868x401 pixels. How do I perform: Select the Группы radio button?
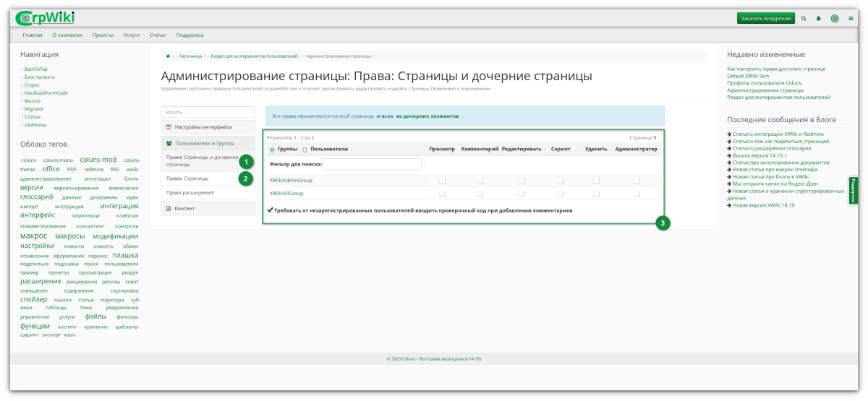pyautogui.click(x=272, y=150)
